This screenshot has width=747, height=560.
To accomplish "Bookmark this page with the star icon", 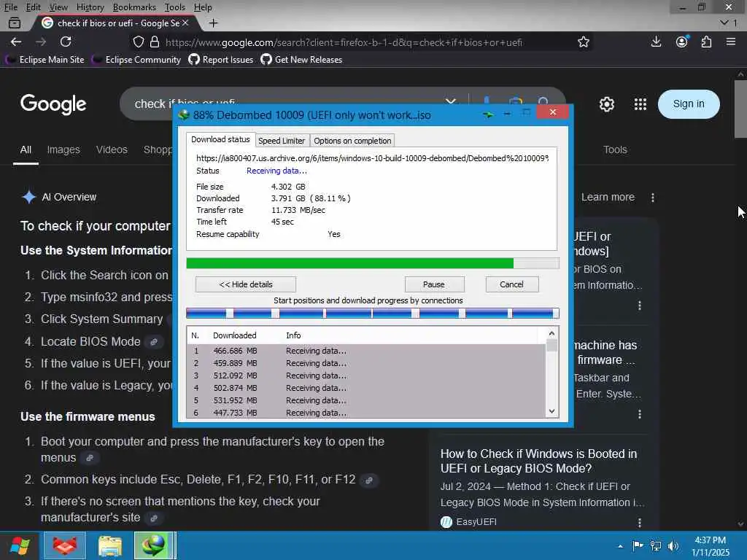I will coord(583,42).
